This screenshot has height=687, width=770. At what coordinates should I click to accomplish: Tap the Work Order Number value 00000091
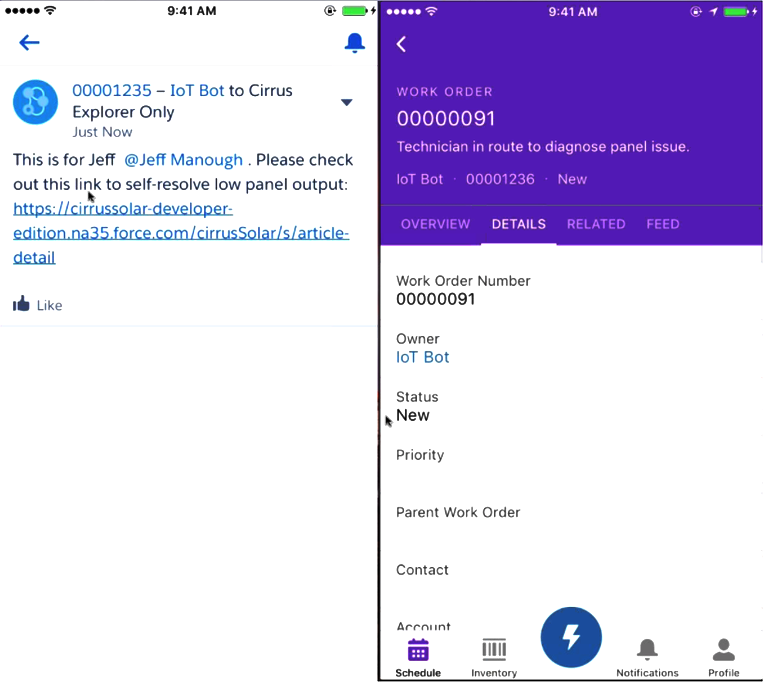click(x=436, y=299)
